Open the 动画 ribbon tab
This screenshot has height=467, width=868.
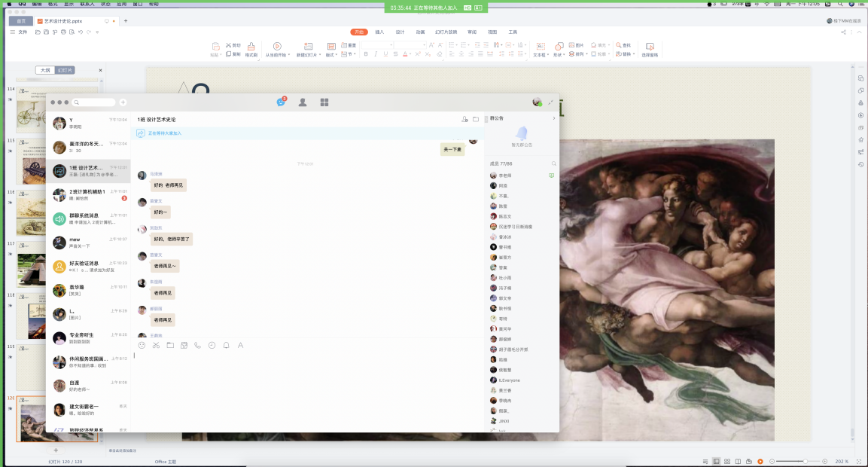pyautogui.click(x=420, y=32)
